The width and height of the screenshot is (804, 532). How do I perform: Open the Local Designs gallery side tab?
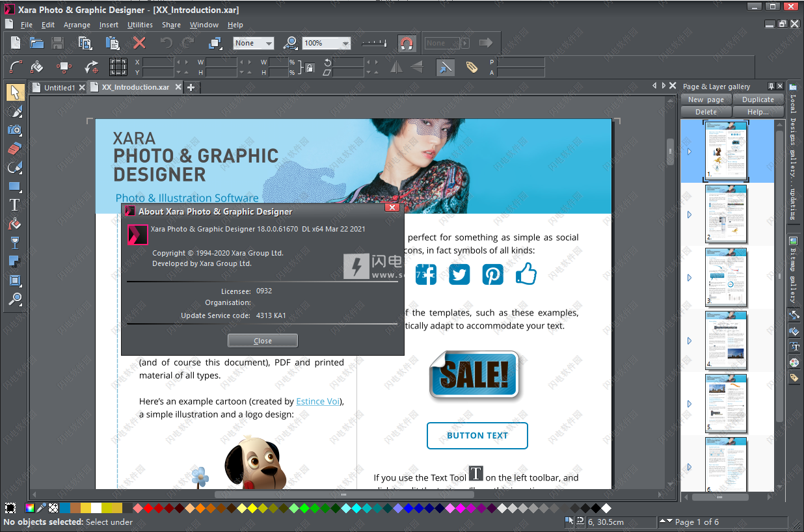click(794, 152)
